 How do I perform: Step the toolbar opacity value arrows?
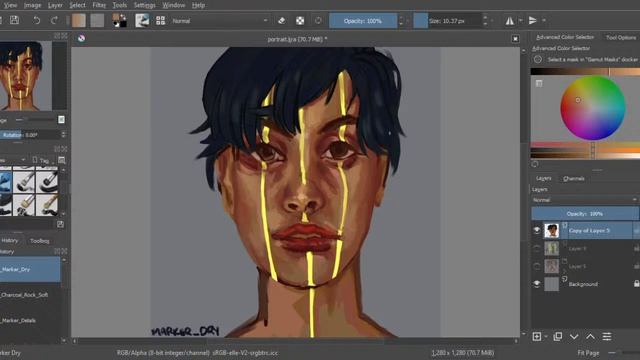click(401, 21)
